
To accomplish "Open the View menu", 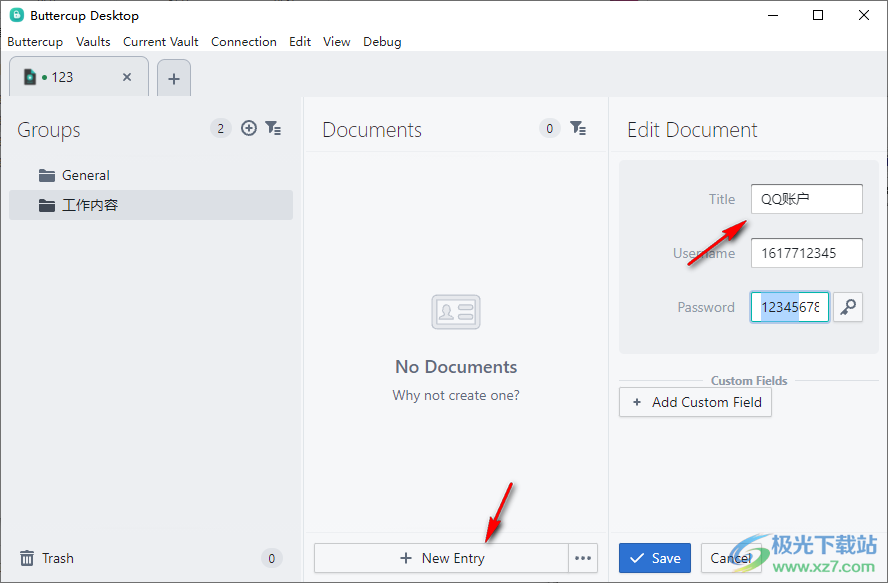I will (336, 42).
